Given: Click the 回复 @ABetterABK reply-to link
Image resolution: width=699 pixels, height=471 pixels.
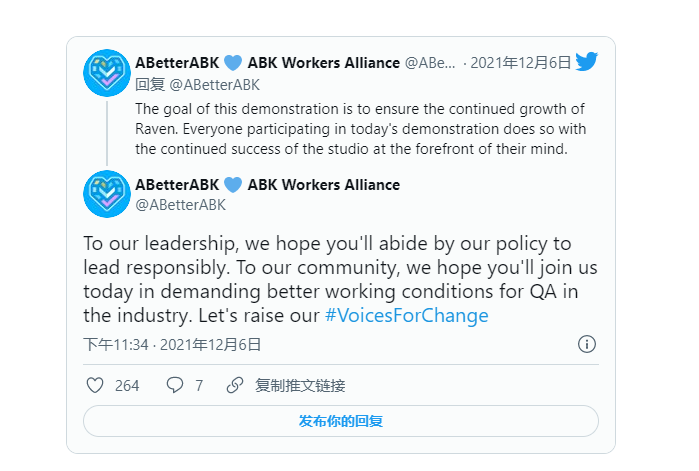Looking at the screenshot, I should tap(197, 84).
